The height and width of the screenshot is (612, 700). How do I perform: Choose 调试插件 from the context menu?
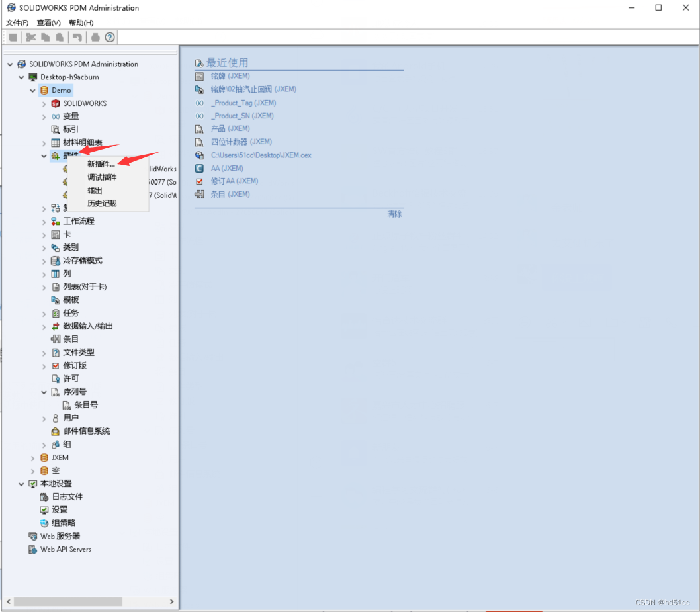click(102, 177)
